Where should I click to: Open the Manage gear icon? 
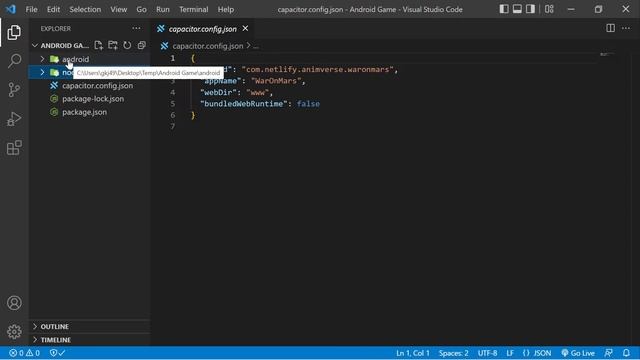pyautogui.click(x=14, y=331)
